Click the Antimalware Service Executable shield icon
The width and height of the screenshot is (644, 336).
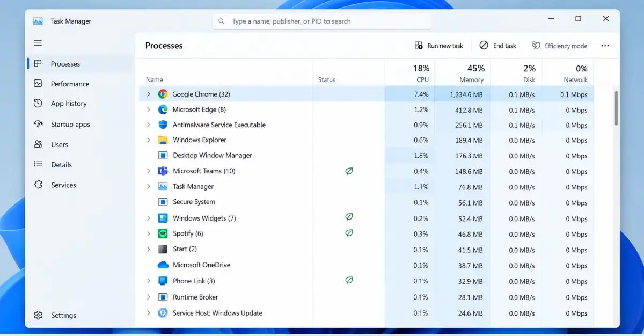[163, 125]
